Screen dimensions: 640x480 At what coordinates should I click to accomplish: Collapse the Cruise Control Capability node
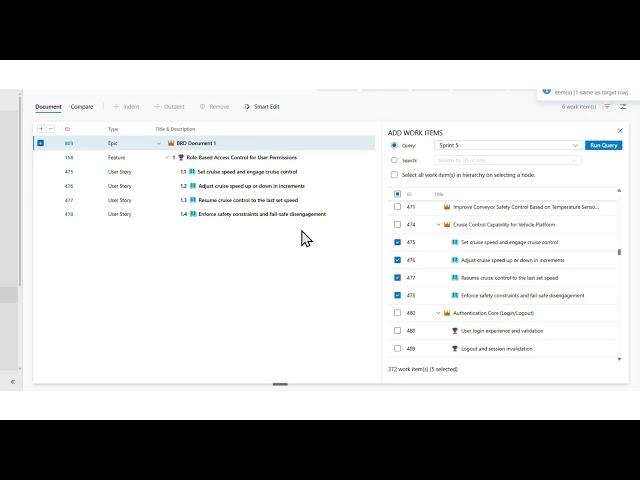pyautogui.click(x=438, y=224)
